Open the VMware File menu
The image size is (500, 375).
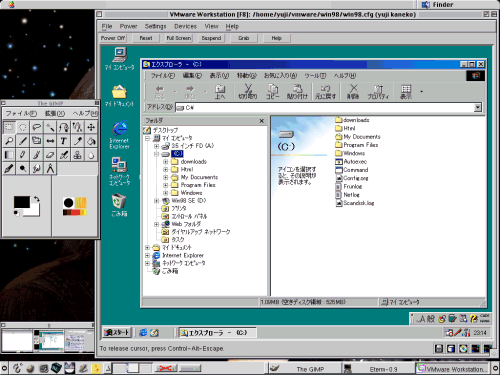click(107, 26)
